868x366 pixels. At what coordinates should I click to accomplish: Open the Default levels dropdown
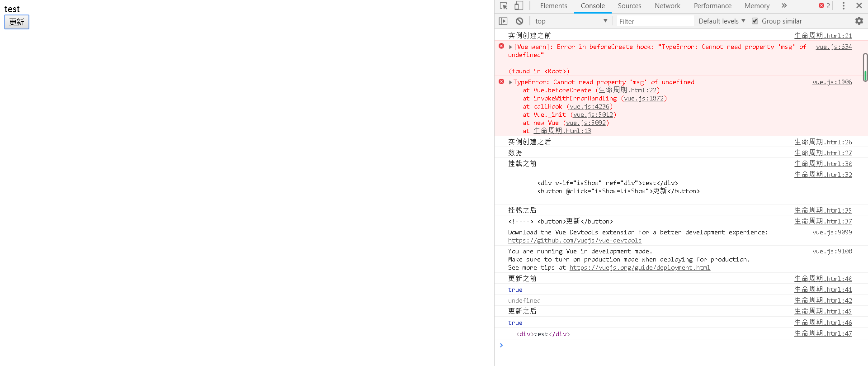click(722, 21)
